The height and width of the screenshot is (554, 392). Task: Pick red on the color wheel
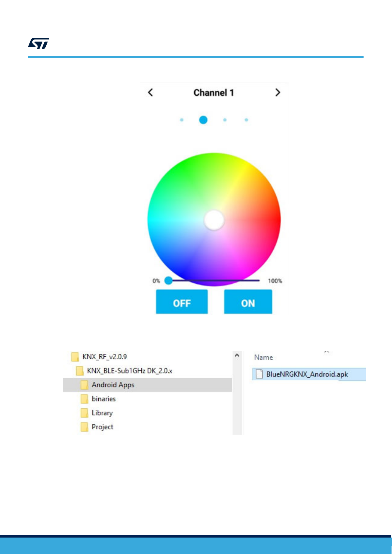click(275, 220)
